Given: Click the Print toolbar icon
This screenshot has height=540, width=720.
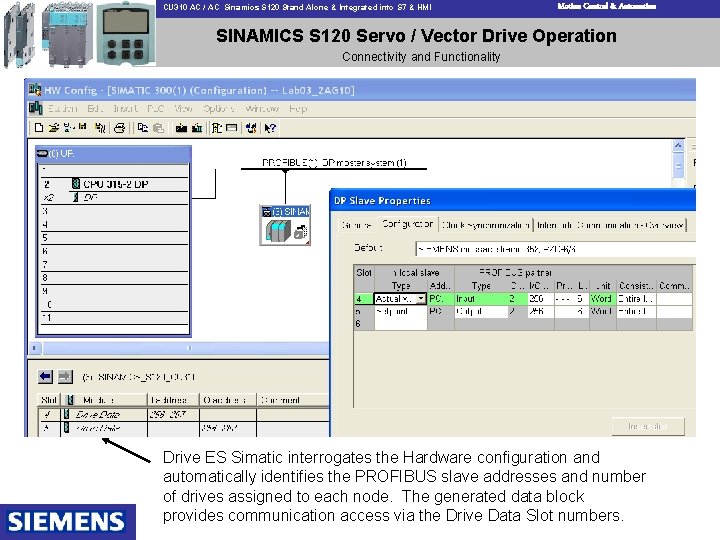Looking at the screenshot, I should [x=120, y=128].
